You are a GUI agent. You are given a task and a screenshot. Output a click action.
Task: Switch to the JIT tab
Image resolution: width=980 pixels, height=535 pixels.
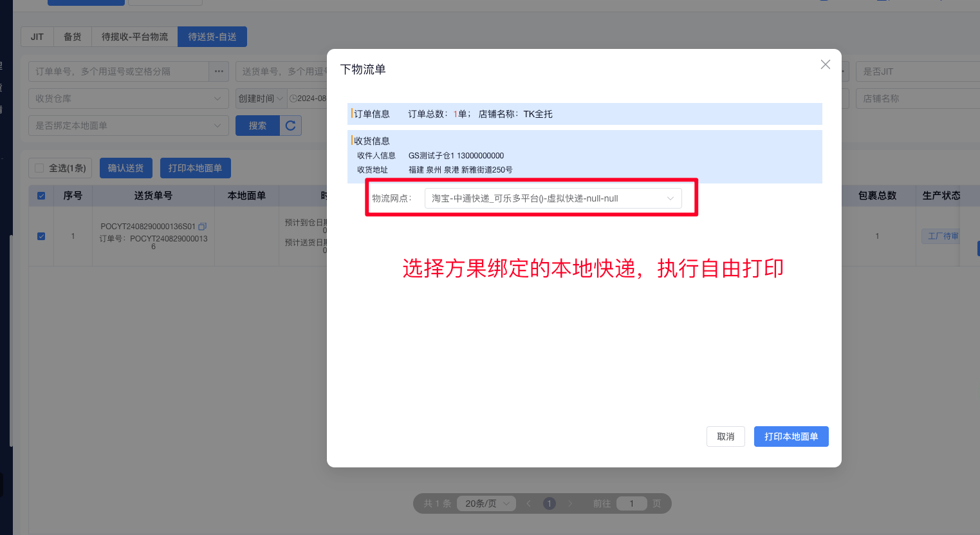pyautogui.click(x=37, y=37)
